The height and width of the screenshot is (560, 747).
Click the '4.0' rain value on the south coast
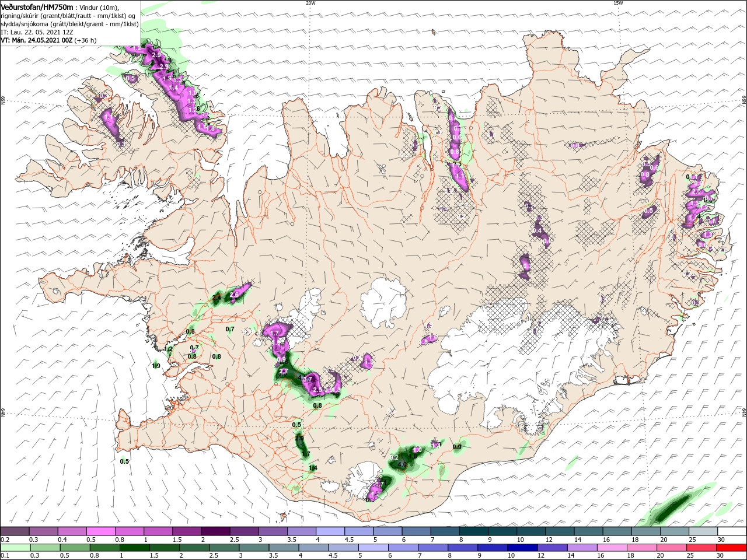402,465
